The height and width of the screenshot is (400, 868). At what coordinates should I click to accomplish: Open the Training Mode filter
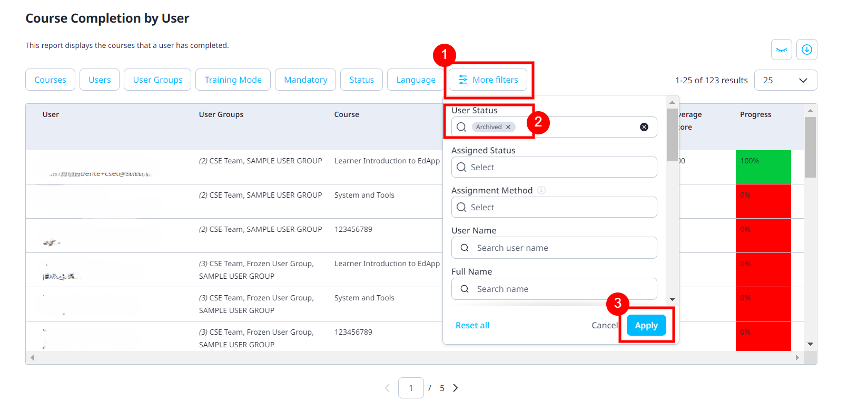(x=233, y=80)
